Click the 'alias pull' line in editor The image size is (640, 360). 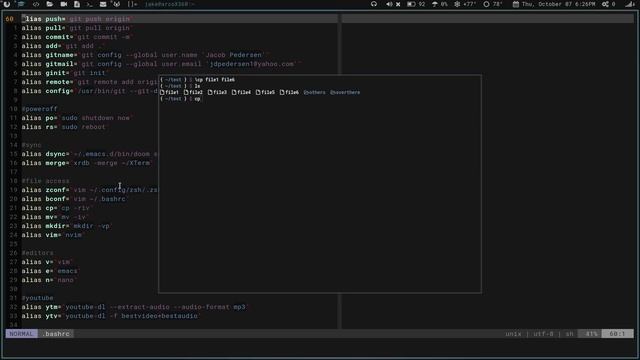click(78, 28)
